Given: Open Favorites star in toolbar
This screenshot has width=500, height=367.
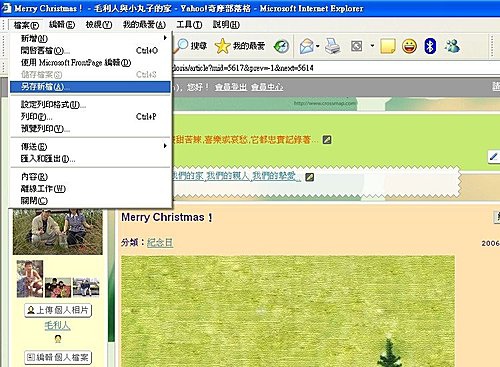Looking at the screenshot, I should (x=239, y=46).
